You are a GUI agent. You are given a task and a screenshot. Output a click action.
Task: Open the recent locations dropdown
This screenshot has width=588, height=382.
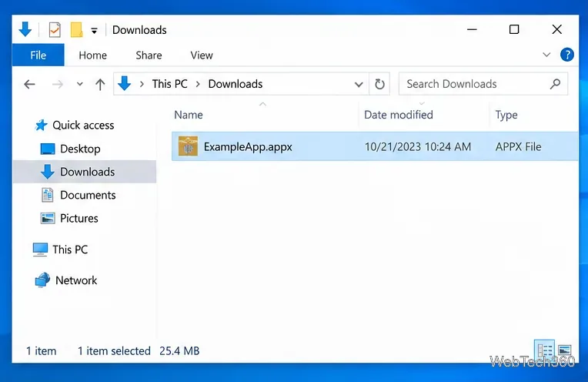point(80,84)
